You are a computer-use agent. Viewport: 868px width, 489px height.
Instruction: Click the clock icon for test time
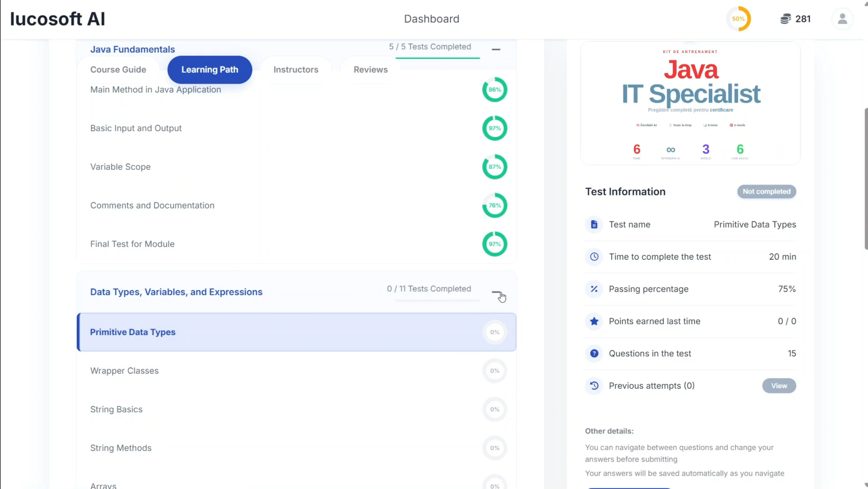click(594, 257)
